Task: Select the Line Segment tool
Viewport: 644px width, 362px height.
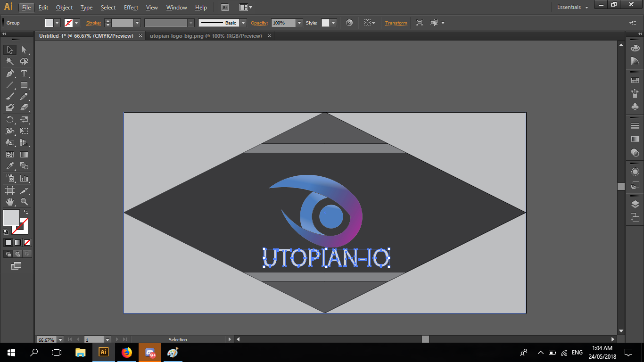Action: [x=9, y=85]
